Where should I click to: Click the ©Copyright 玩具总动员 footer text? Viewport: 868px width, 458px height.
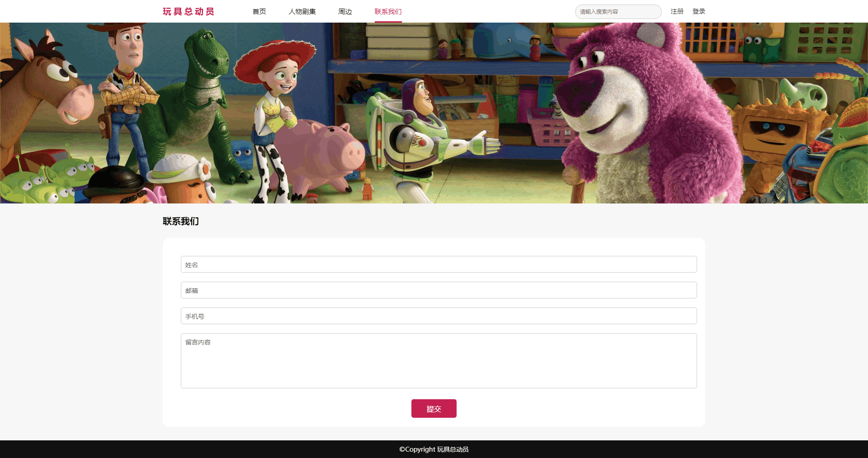434,449
